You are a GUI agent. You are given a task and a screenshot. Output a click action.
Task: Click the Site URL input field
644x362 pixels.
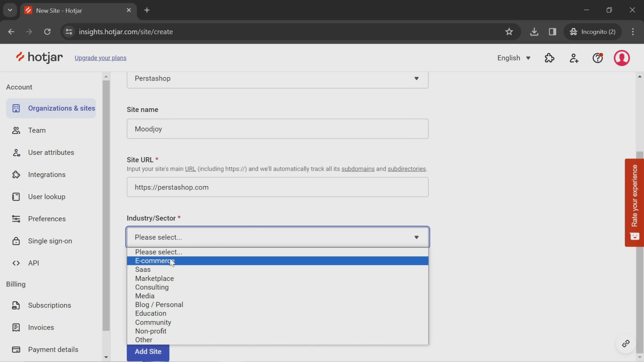click(278, 187)
